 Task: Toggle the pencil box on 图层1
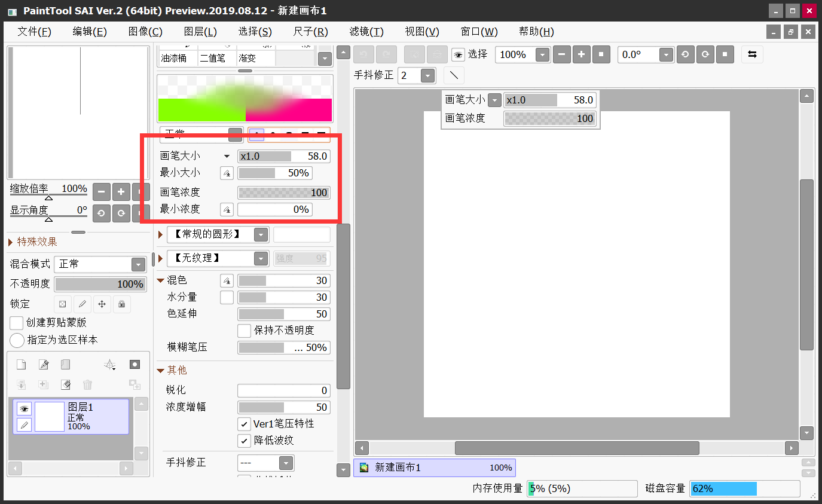pyautogui.click(x=24, y=424)
